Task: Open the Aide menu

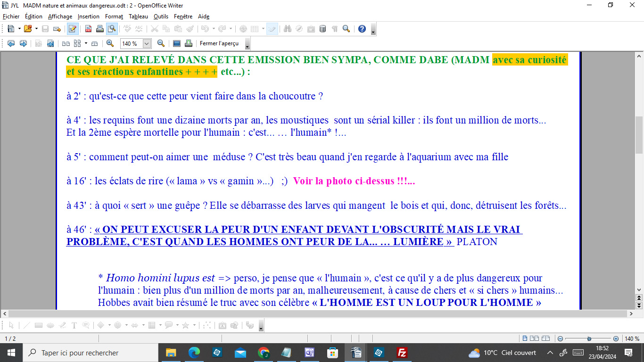Action: tap(204, 16)
